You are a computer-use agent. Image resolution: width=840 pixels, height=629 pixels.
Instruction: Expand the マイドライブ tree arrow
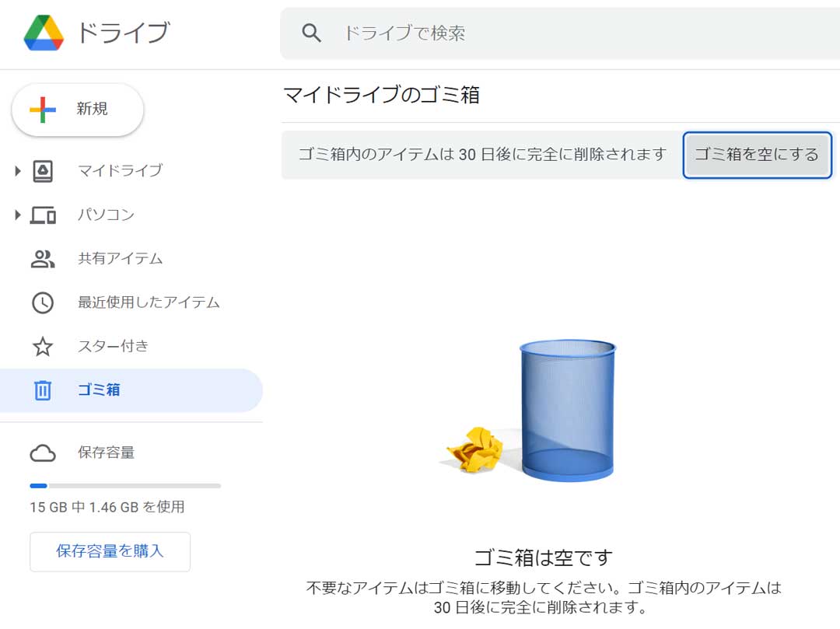click(18, 171)
